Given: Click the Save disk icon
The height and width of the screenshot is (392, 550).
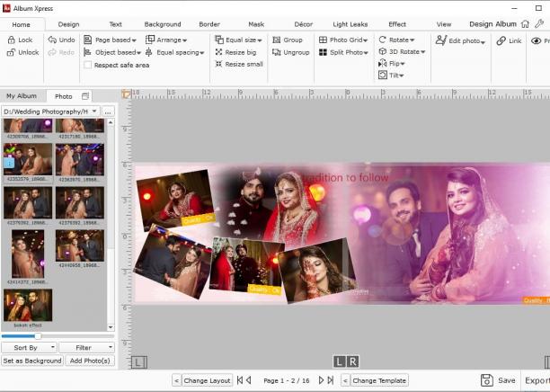Looking at the screenshot, I should click(487, 380).
